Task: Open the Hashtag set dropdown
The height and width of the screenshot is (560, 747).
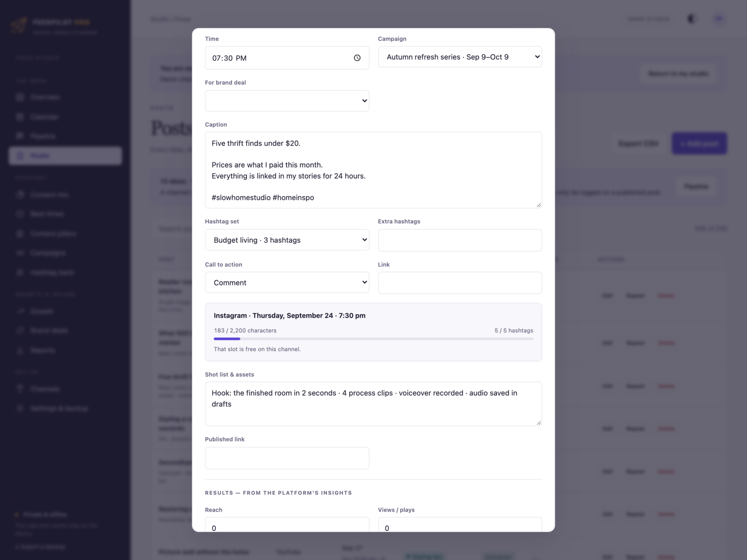Action: 287,240
